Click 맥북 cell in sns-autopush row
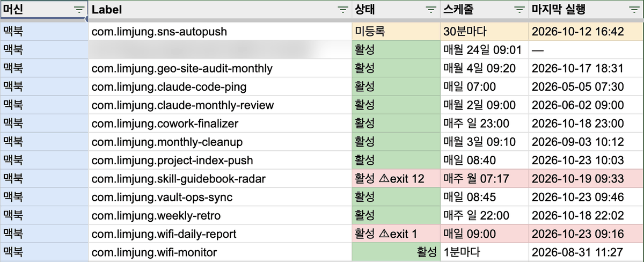The image size is (644, 262). click(44, 32)
